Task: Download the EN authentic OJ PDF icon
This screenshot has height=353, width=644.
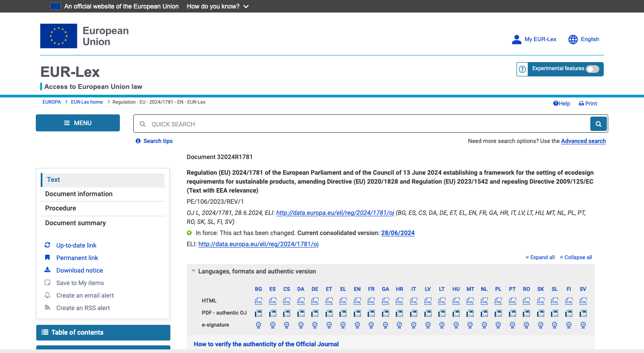Action: (x=357, y=313)
